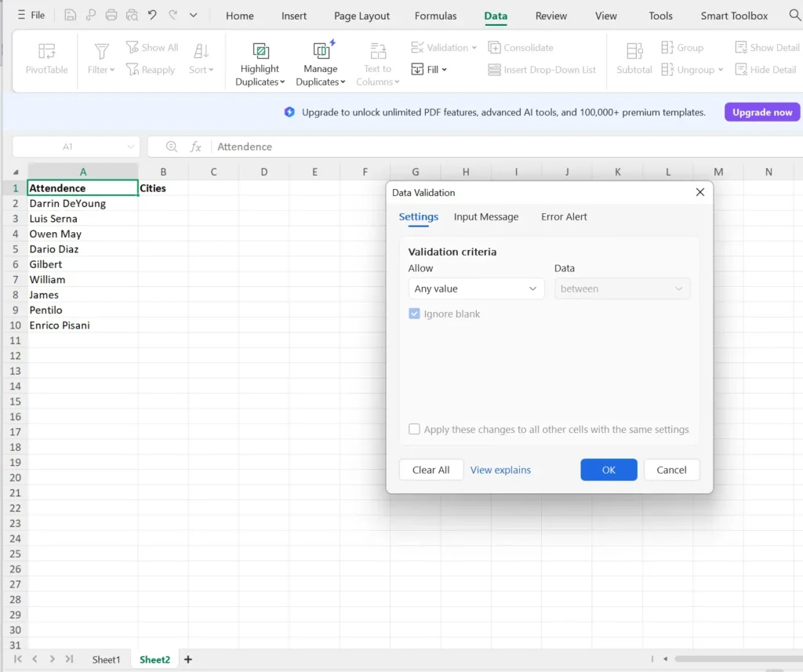
Task: Enable Apply these changes to all cells
Action: [x=415, y=430]
